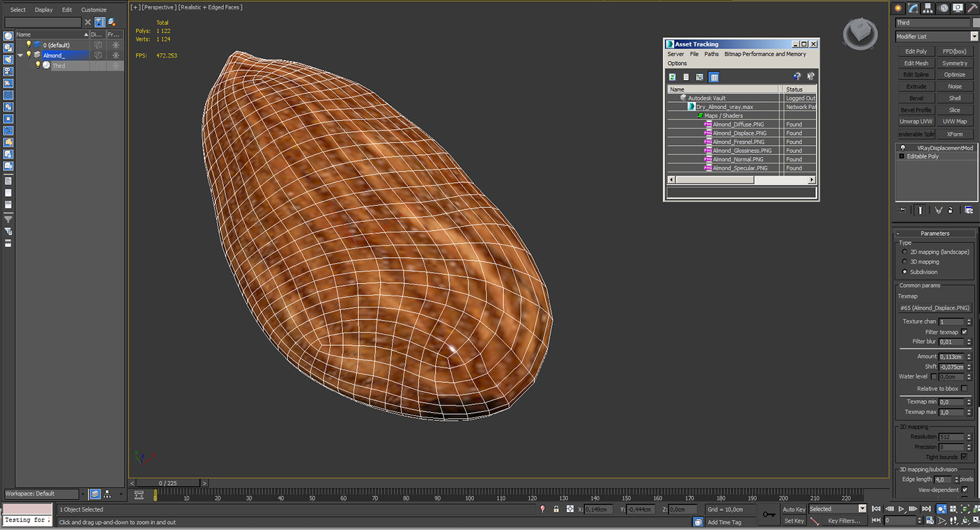This screenshot has width=980, height=530.
Task: Open Display menu in Scene Explorer
Action: click(x=44, y=10)
